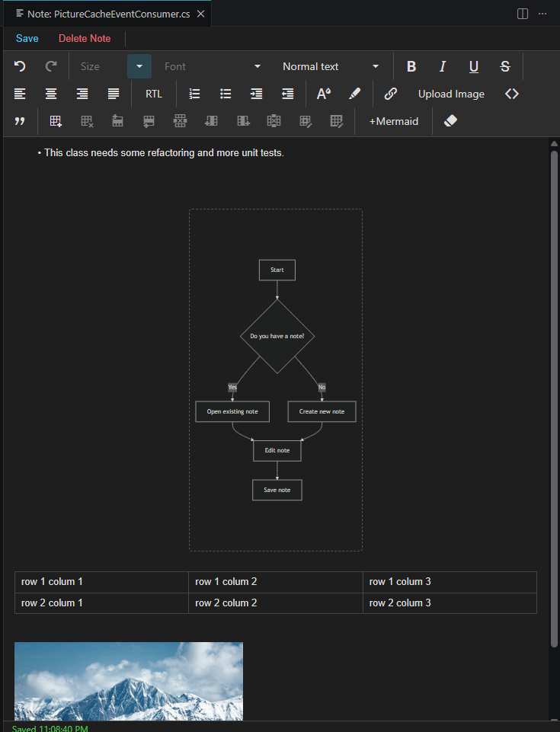
Task: Open the more actions ellipsis menu
Action: (x=542, y=14)
